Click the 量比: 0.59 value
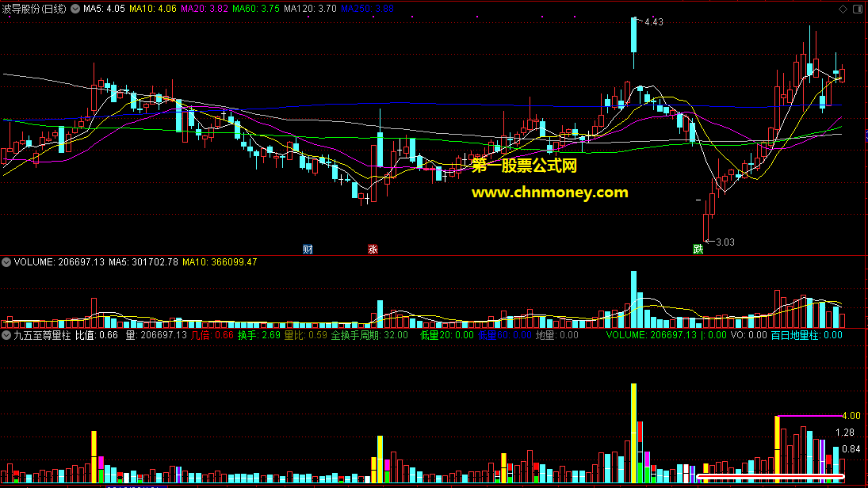The height and width of the screenshot is (488, 868). (x=305, y=335)
